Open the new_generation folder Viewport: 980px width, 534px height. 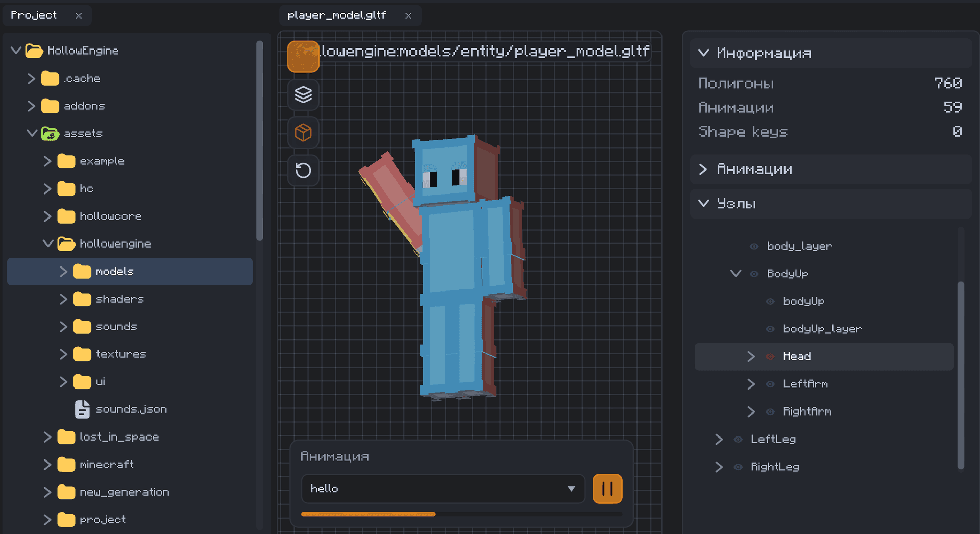124,492
